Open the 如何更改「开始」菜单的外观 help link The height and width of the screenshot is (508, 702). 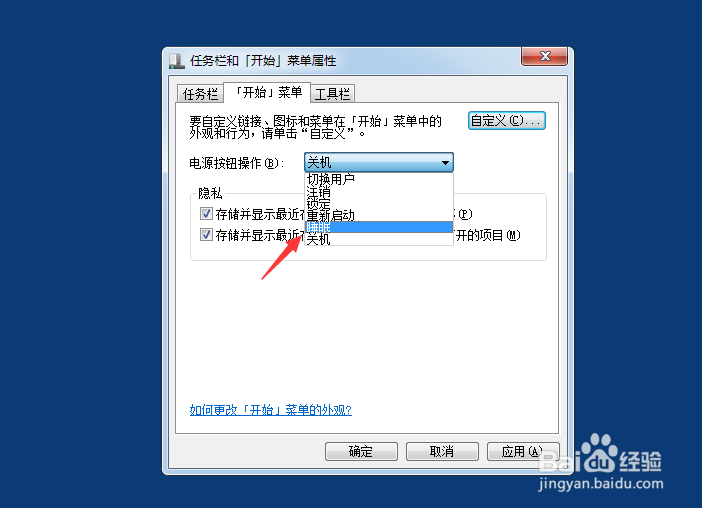tap(270, 410)
